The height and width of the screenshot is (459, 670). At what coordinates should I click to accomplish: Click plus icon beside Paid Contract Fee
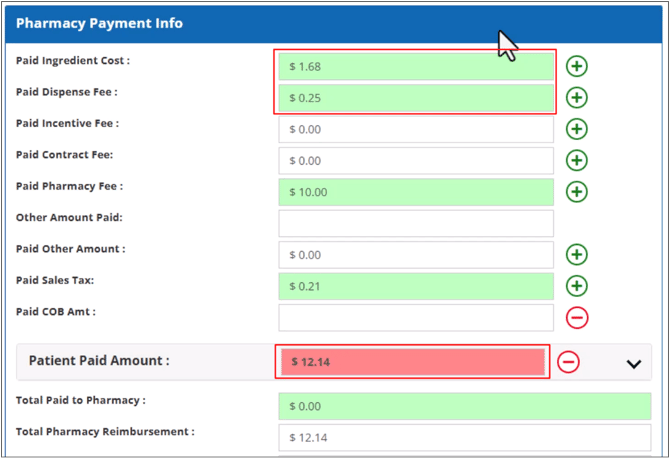[577, 160]
